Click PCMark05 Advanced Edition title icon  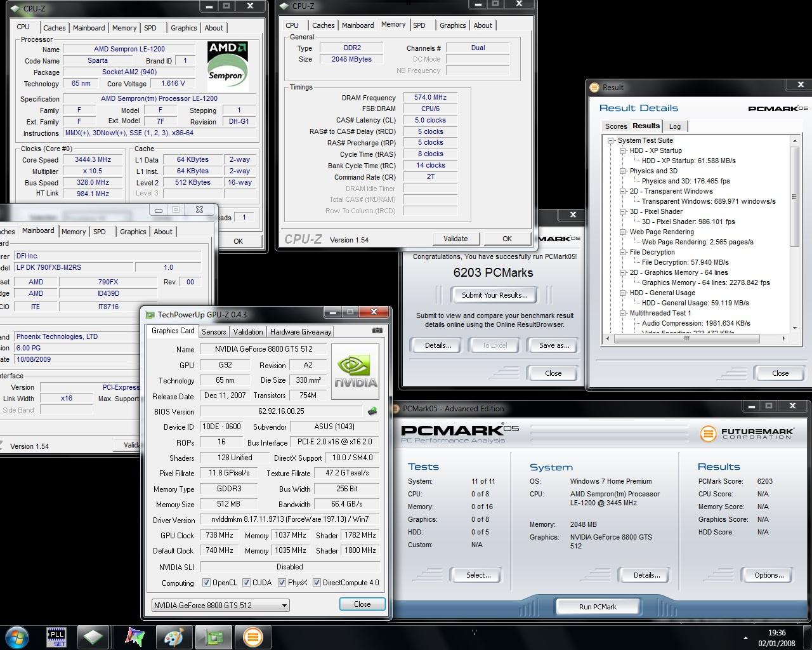point(396,409)
